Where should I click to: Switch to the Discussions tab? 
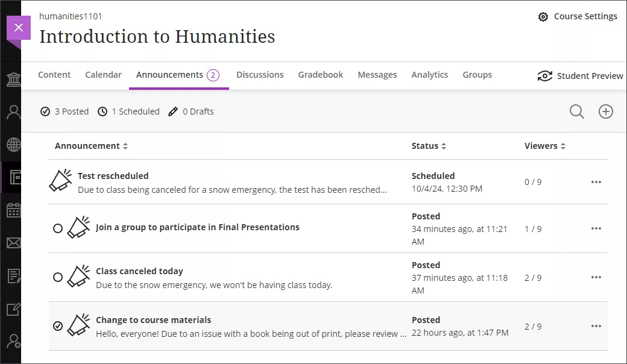click(260, 75)
